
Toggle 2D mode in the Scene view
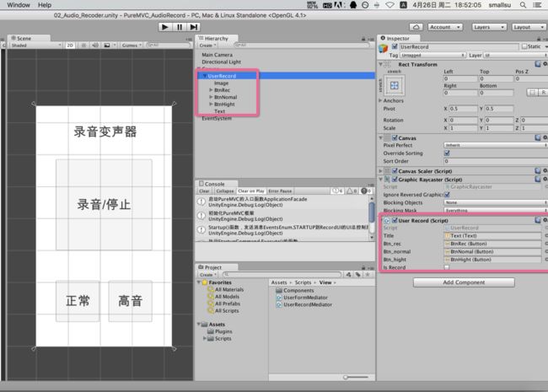70,46
